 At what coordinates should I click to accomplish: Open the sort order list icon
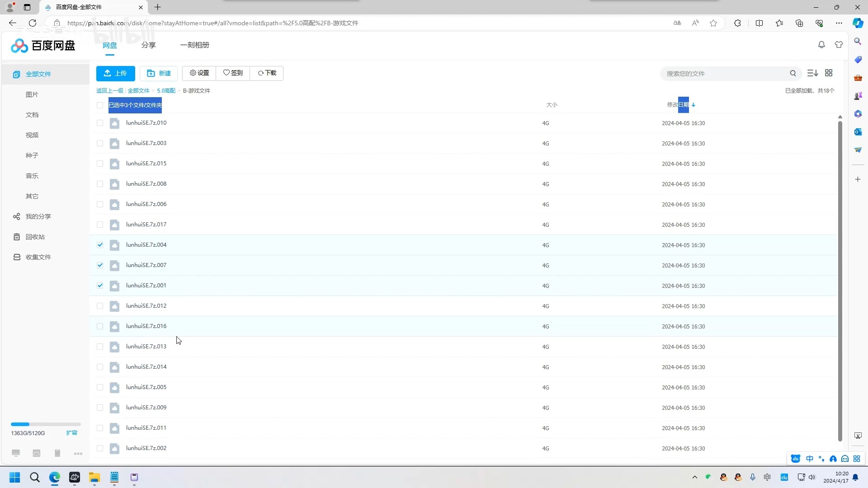tap(812, 73)
